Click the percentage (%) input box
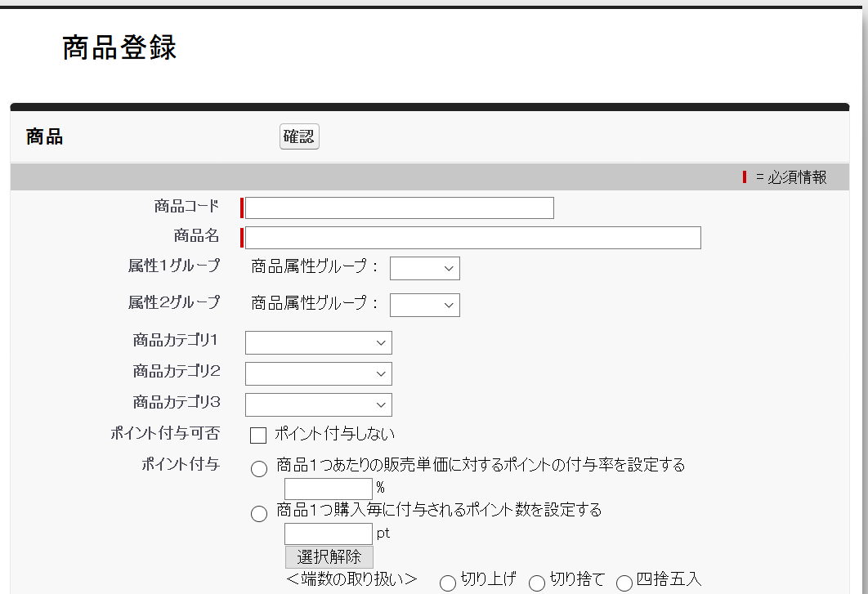The height and width of the screenshot is (594, 868). pos(327,489)
